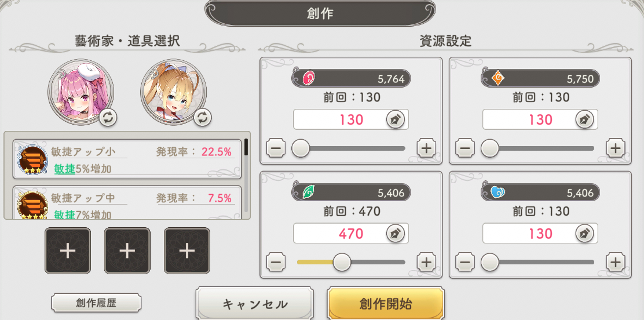This screenshot has height=320, width=644.
Task: Decrease the orange resource with minus button
Action: click(465, 148)
